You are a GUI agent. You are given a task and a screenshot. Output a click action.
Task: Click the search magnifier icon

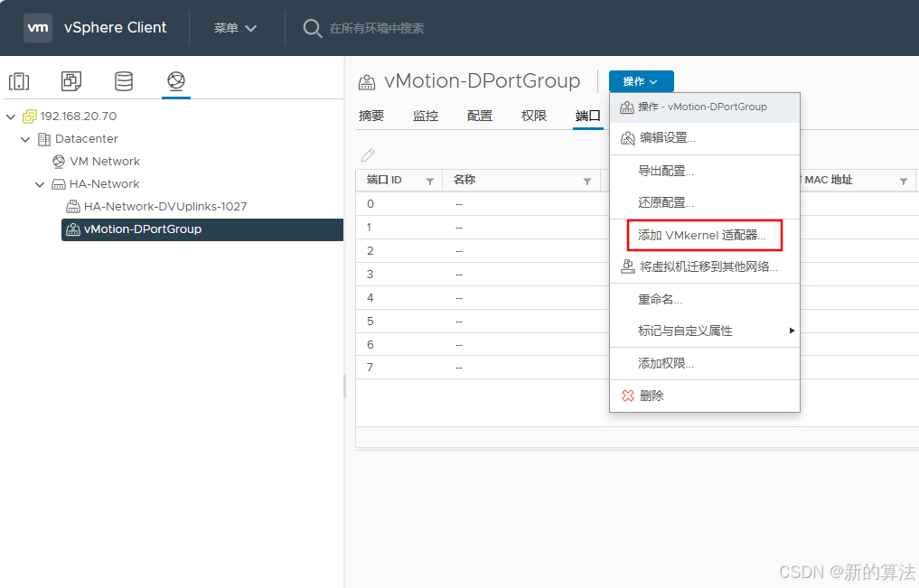313,28
